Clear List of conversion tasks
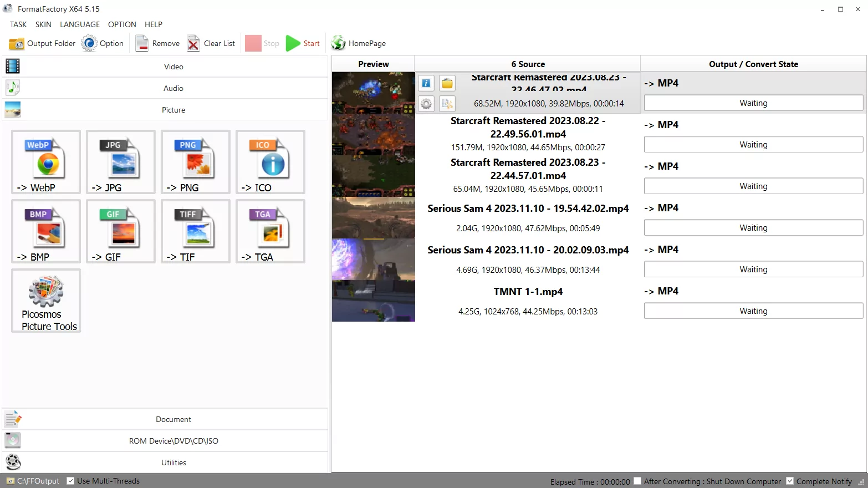Screen dimensions: 868x488 211,43
